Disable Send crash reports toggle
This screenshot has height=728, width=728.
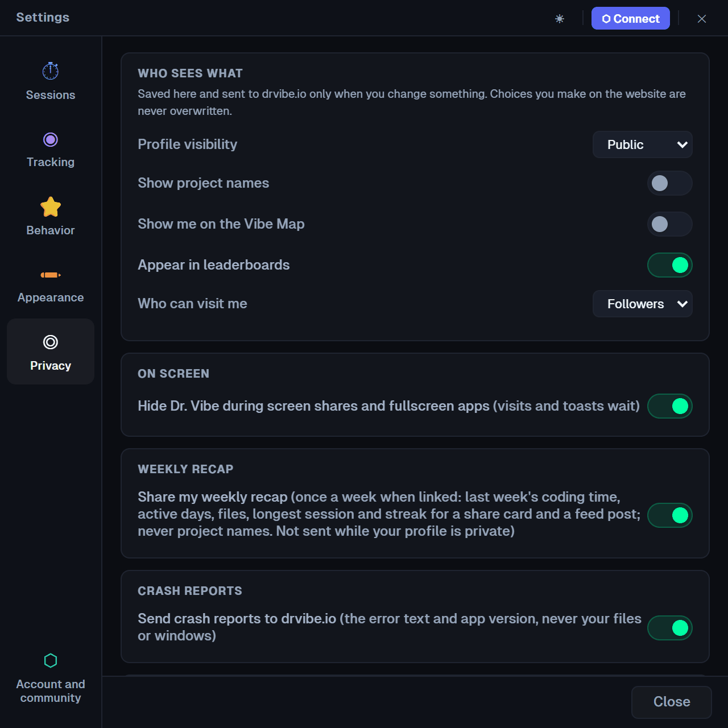[x=670, y=628]
